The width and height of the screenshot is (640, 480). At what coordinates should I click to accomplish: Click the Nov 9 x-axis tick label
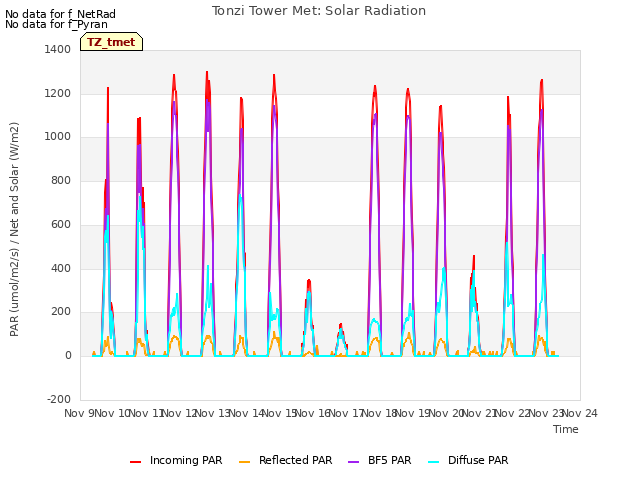79,413
